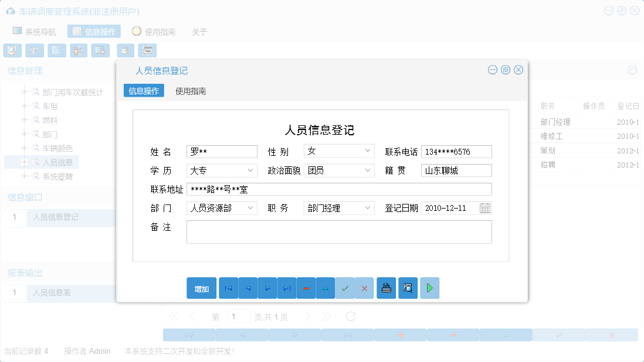The height and width of the screenshot is (362, 644).
Task: Select the search preview icon on the toolbar
Action: 12,50
